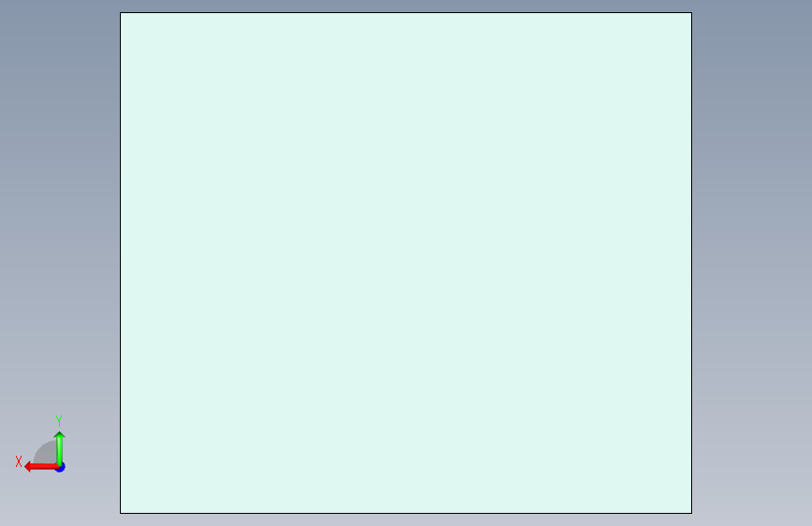Select the light green rectangular face
This screenshot has width=812, height=526.
(x=406, y=263)
